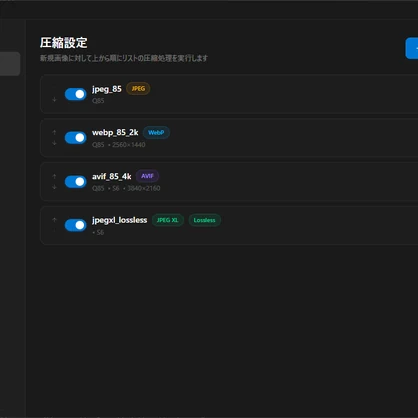
Task: Move jpeg_85 down with its arrow
Action: [54, 100]
